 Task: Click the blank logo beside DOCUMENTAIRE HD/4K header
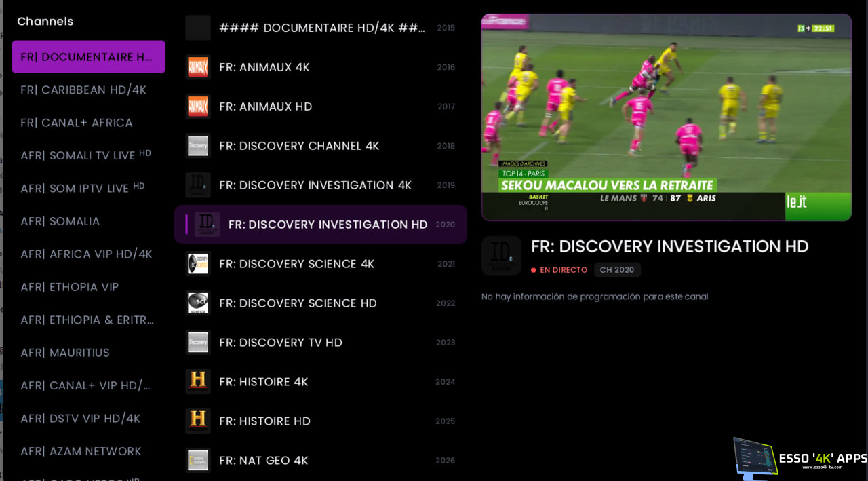[x=198, y=28]
